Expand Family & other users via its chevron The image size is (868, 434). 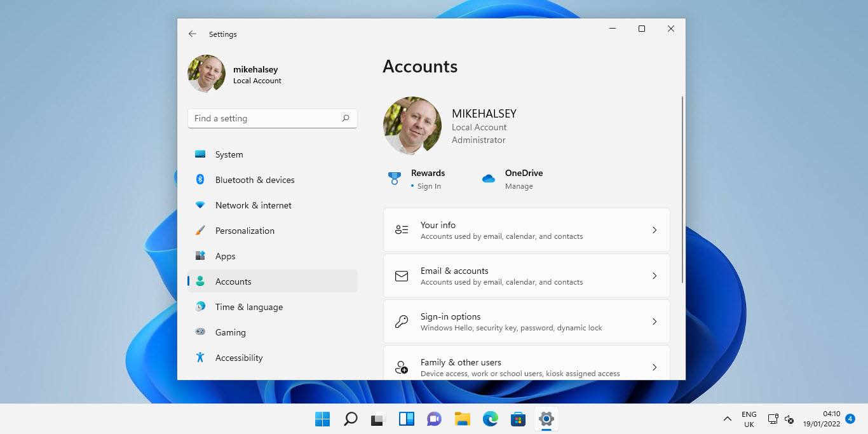coord(654,367)
